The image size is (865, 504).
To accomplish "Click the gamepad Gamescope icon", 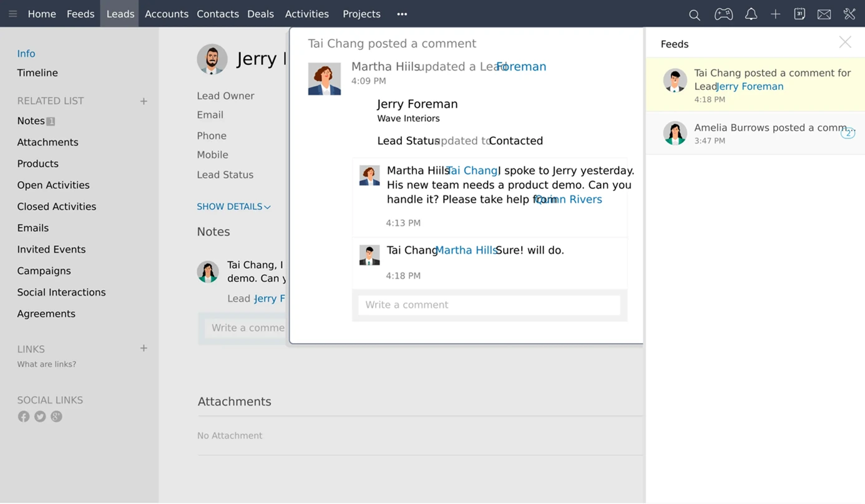I will (723, 14).
